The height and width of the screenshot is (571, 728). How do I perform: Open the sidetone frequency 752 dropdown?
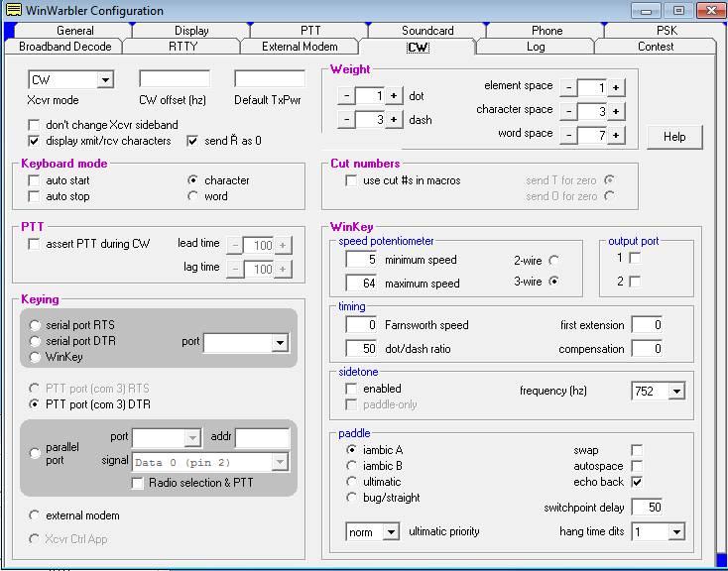tap(676, 392)
